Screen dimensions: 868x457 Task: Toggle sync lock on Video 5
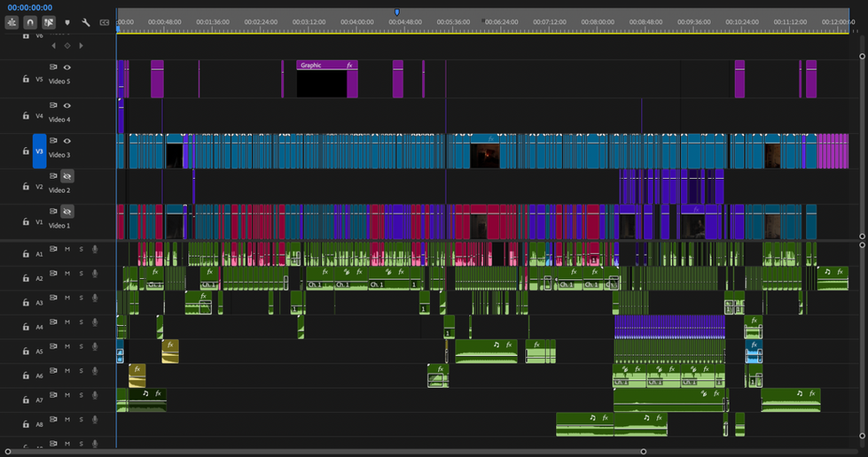[53, 67]
